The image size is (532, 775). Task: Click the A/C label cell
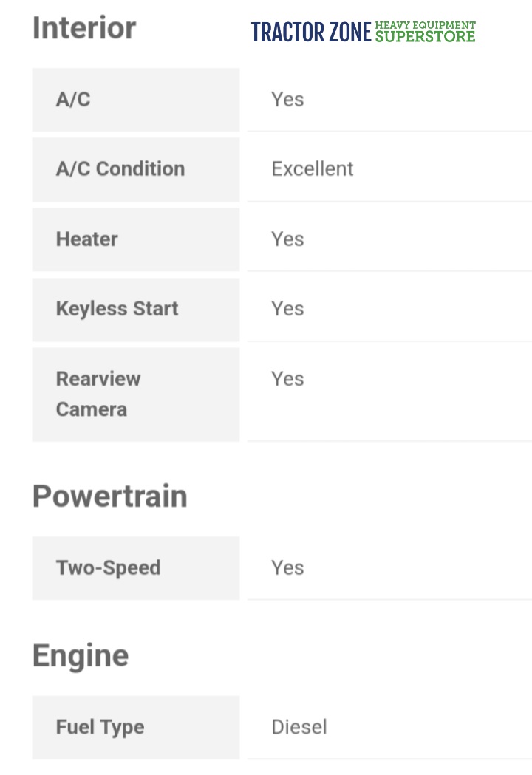click(x=135, y=100)
